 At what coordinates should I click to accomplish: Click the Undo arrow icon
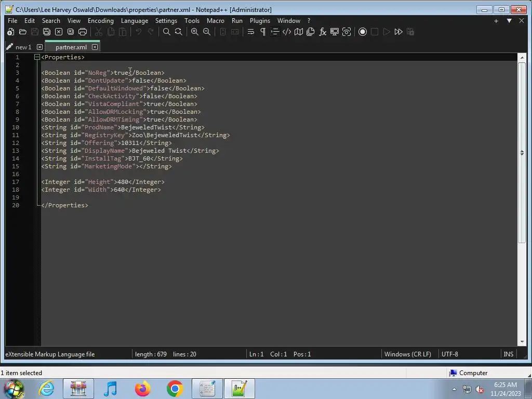pyautogui.click(x=138, y=32)
